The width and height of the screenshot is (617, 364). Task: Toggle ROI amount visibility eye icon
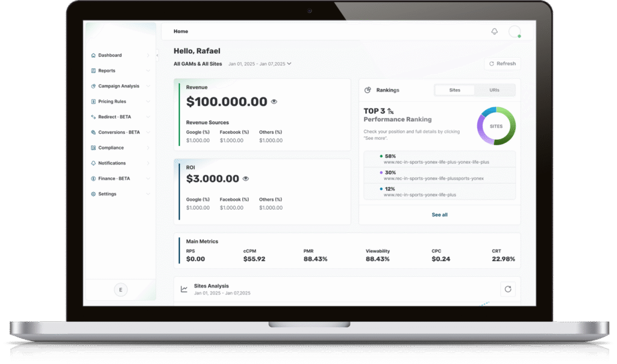246,179
